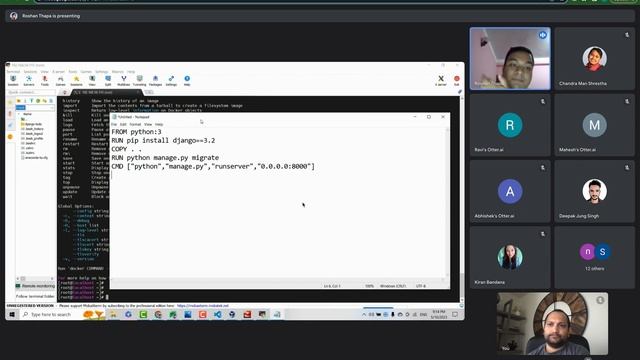This screenshot has width=640, height=360.
Task: Click the Roshan Thapa video tile
Action: pos(510,58)
